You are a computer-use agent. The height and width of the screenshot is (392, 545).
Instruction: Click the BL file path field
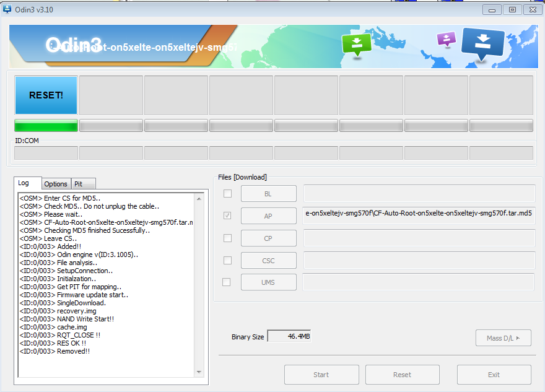coord(419,194)
